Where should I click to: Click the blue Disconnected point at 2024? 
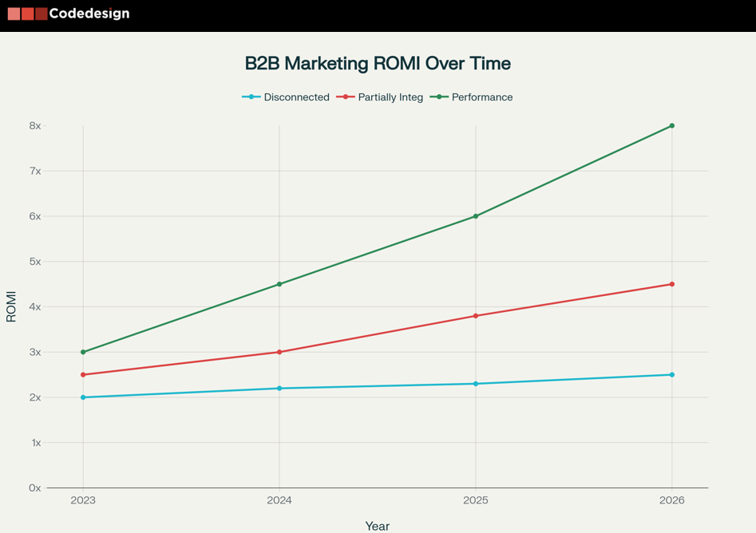click(279, 389)
